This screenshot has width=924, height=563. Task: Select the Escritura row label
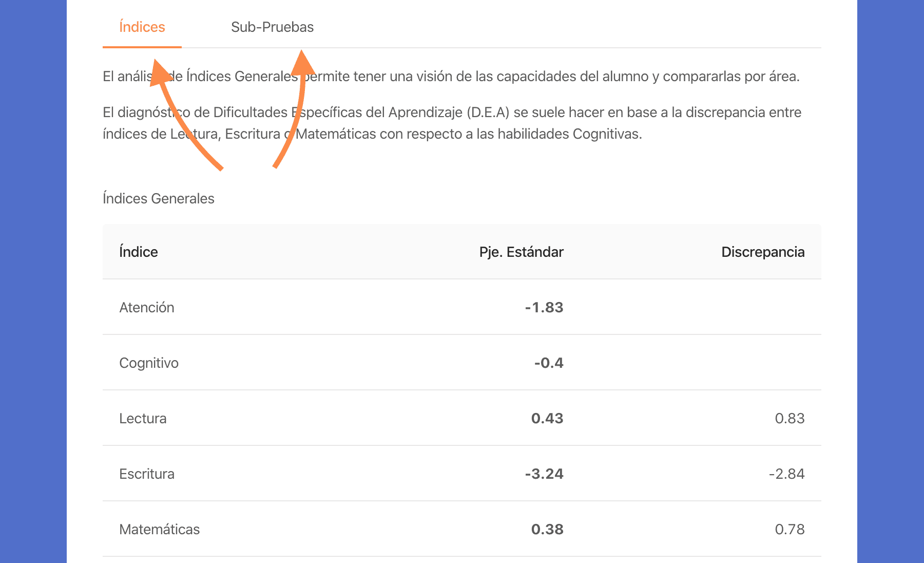click(147, 474)
